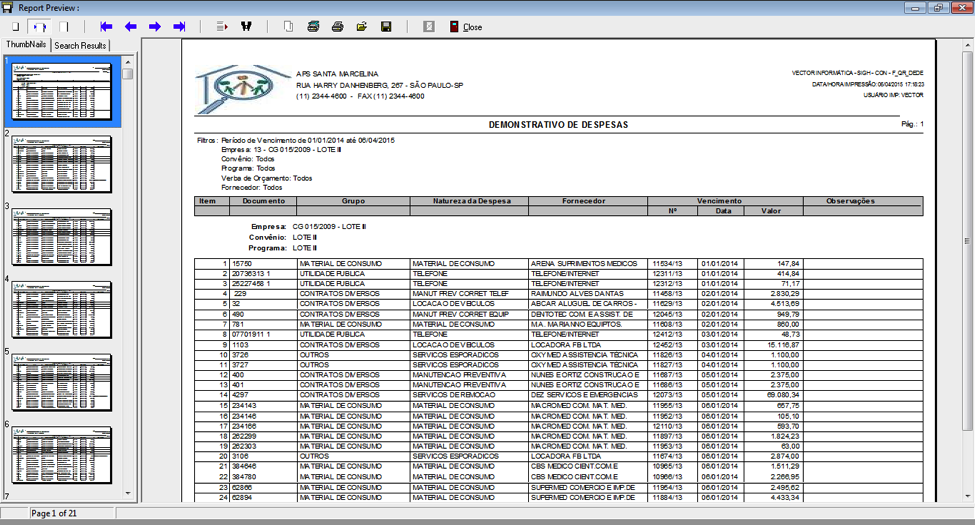The width and height of the screenshot is (975, 525).
Task: Click the report vertical scrollbar thumb
Action: 968,241
